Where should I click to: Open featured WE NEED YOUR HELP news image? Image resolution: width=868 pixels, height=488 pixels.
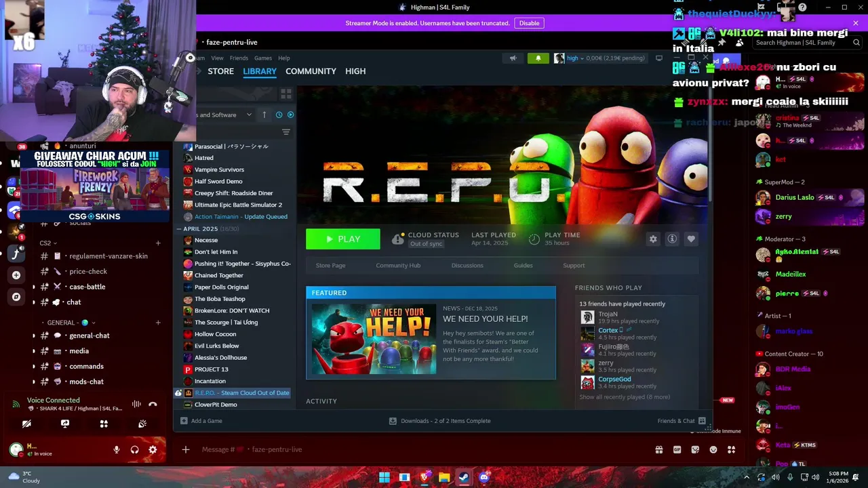click(374, 339)
